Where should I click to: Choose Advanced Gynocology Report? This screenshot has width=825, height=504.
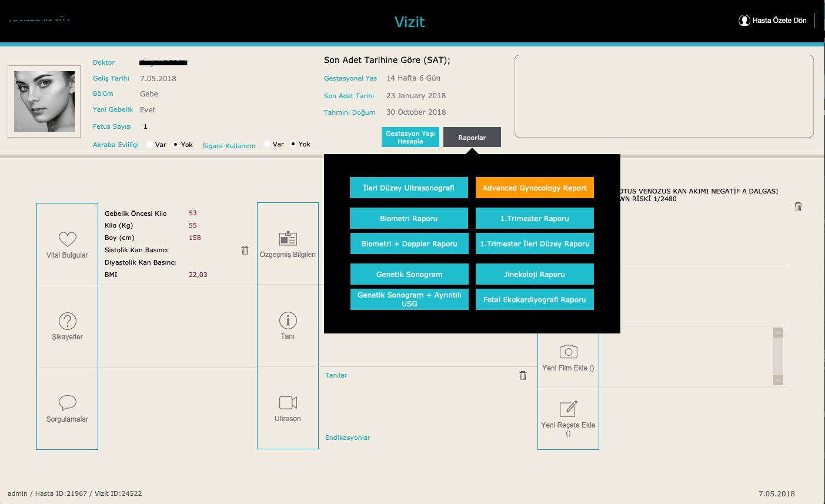pos(535,188)
